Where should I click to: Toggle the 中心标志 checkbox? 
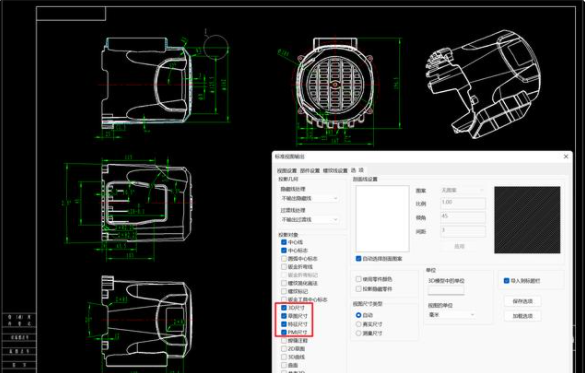284,250
